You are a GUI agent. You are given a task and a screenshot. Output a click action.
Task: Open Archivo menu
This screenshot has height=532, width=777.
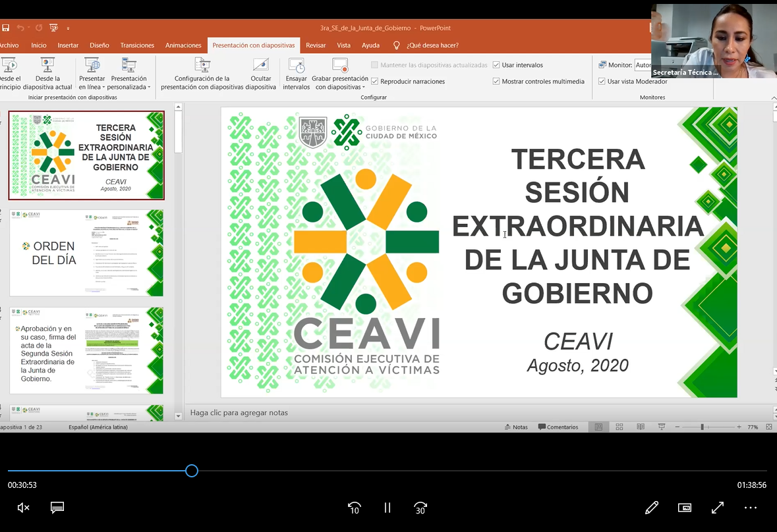[x=9, y=45]
